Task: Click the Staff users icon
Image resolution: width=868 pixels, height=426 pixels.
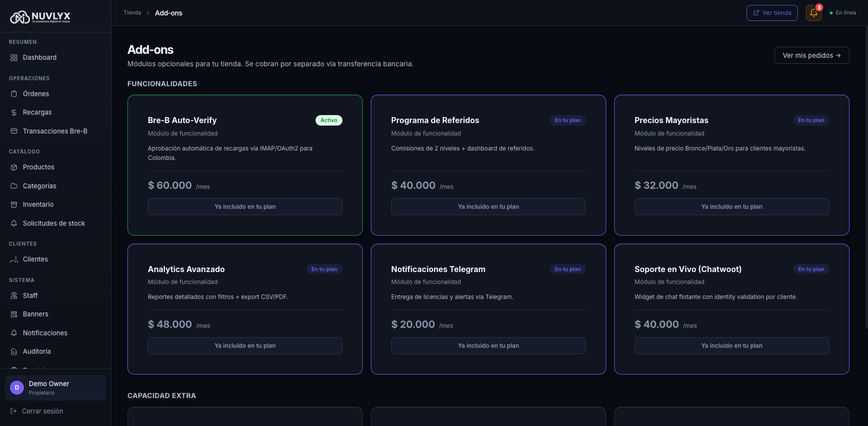Action: [x=14, y=295]
